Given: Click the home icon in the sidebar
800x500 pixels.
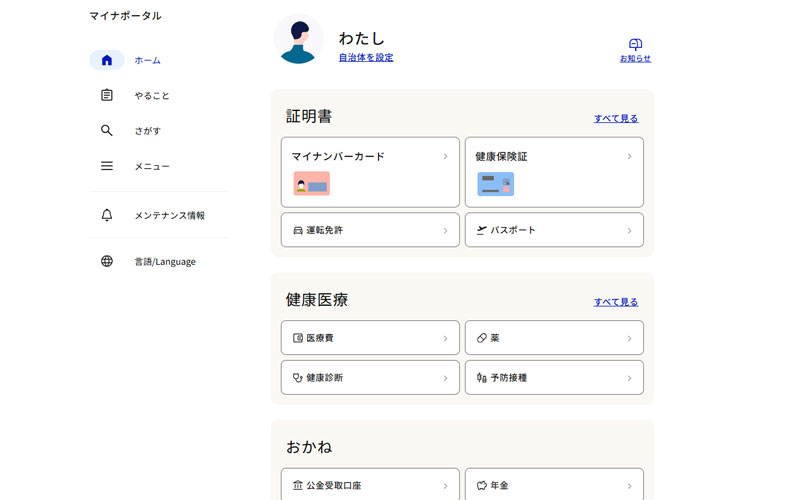Looking at the screenshot, I should point(107,60).
